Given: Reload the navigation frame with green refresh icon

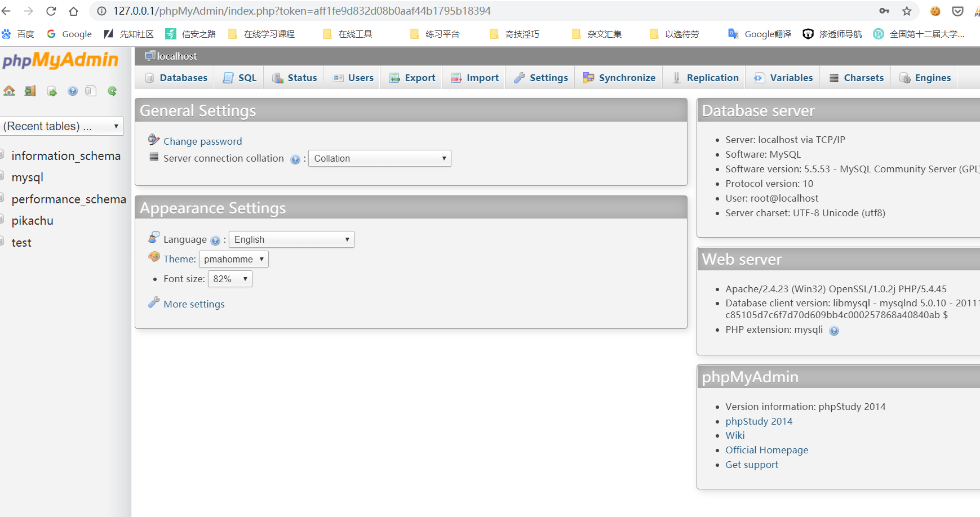Looking at the screenshot, I should (x=112, y=91).
